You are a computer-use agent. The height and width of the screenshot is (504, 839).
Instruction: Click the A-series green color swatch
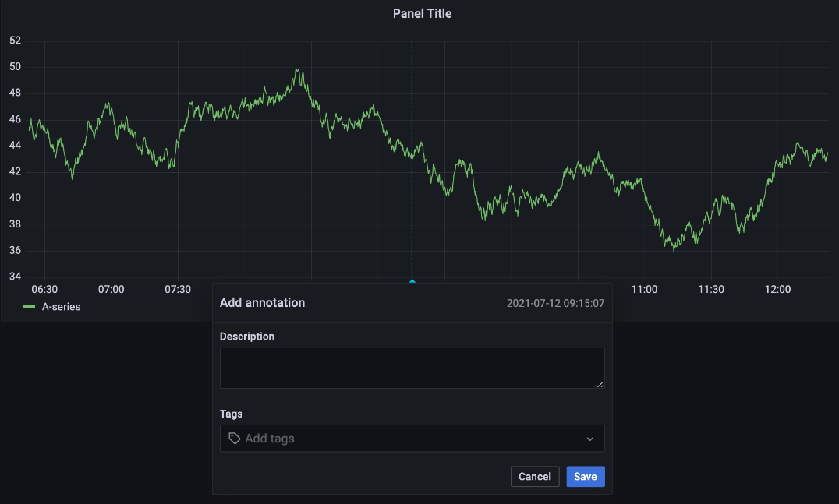pyautogui.click(x=29, y=307)
